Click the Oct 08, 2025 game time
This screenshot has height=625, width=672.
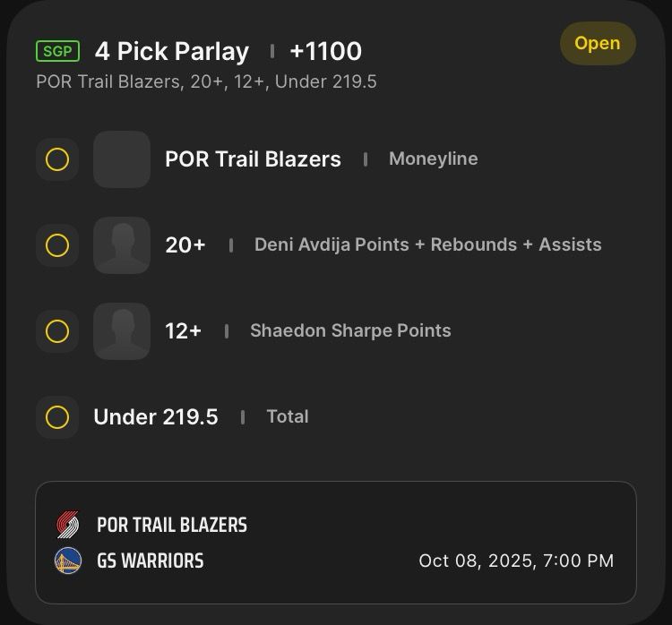click(x=516, y=561)
